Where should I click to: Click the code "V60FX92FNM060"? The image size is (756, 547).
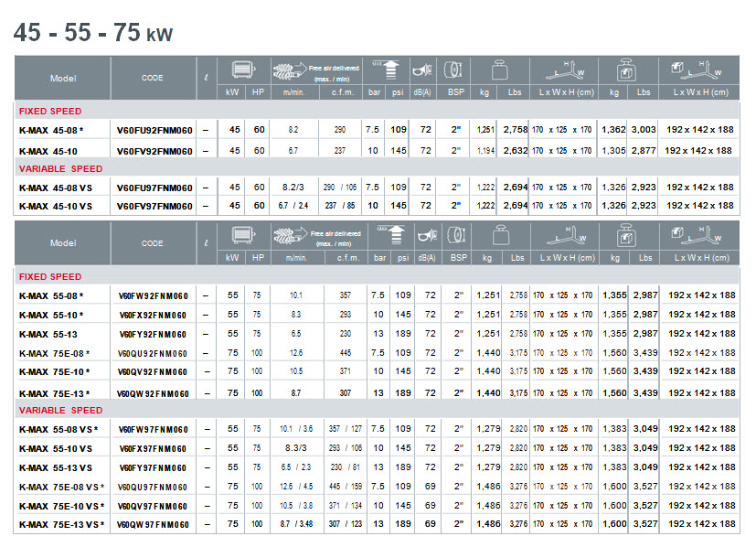[x=153, y=316]
